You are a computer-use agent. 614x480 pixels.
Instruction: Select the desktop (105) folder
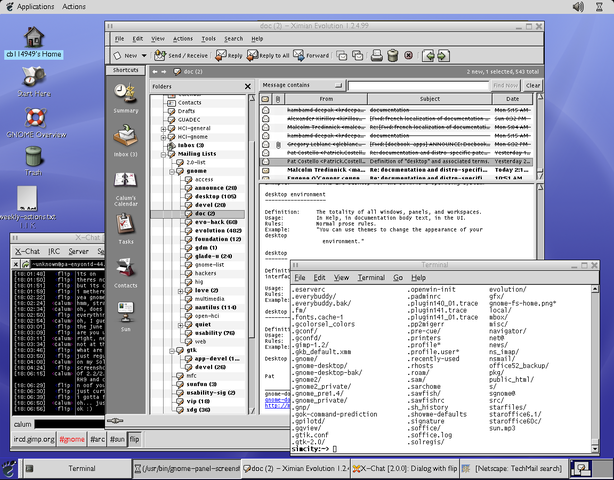[215, 196]
